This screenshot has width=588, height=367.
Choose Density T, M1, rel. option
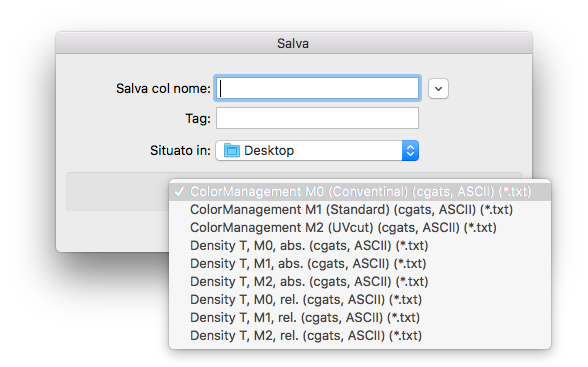tap(360, 318)
